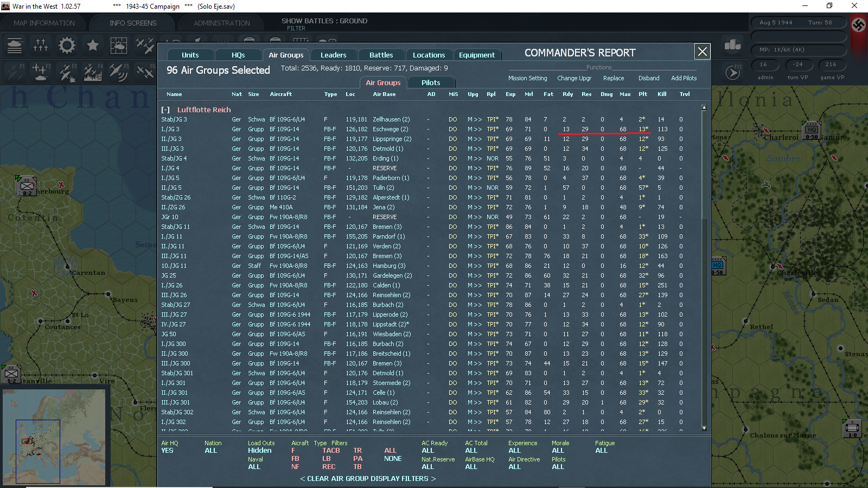Image resolution: width=868 pixels, height=488 pixels.
Task: Toggle the PA aircraft type filter
Action: coord(358,459)
